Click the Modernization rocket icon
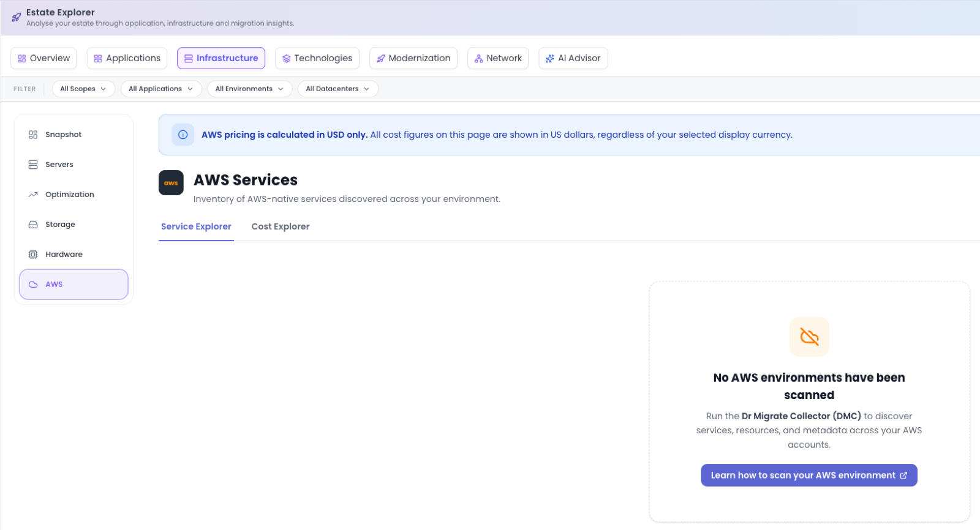Screen dimensions: 980x530 point(380,59)
